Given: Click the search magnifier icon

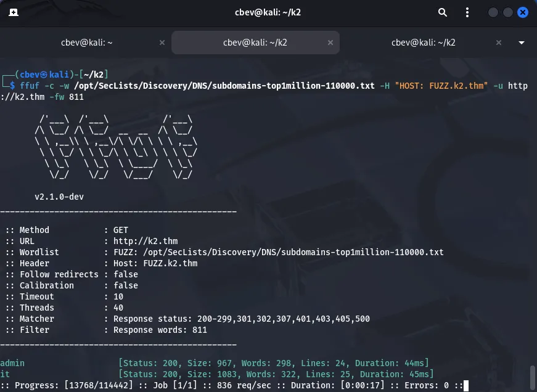Looking at the screenshot, I should click(442, 12).
